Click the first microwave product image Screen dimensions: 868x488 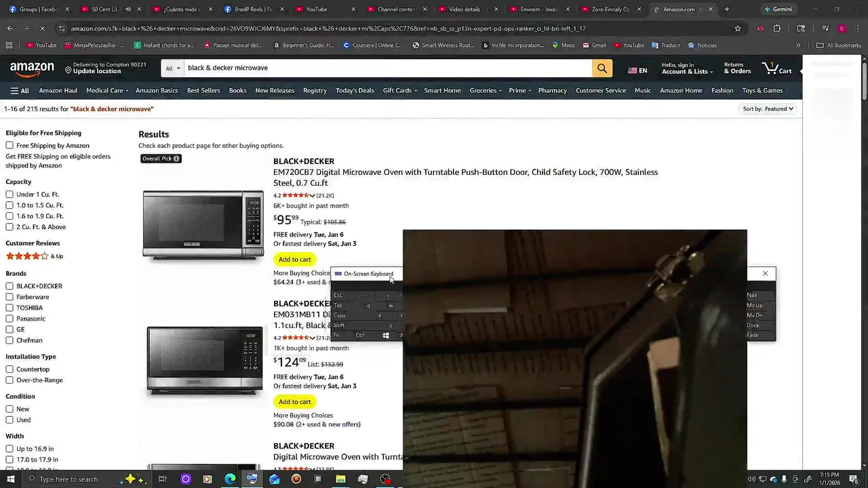[203, 225]
